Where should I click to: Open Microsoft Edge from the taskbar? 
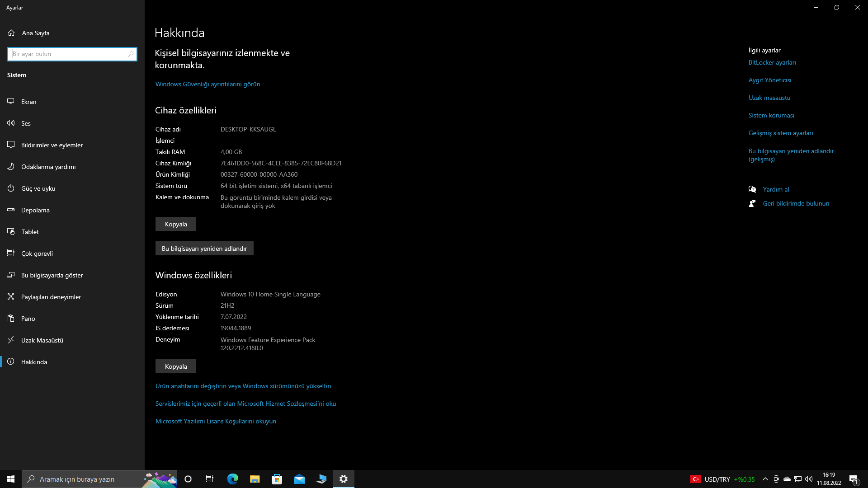[x=232, y=479]
